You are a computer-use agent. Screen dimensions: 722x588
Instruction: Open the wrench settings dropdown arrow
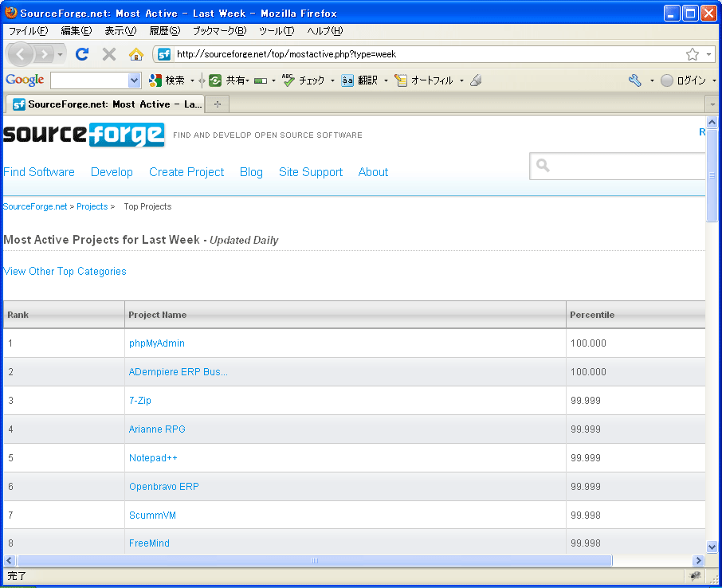point(652,80)
